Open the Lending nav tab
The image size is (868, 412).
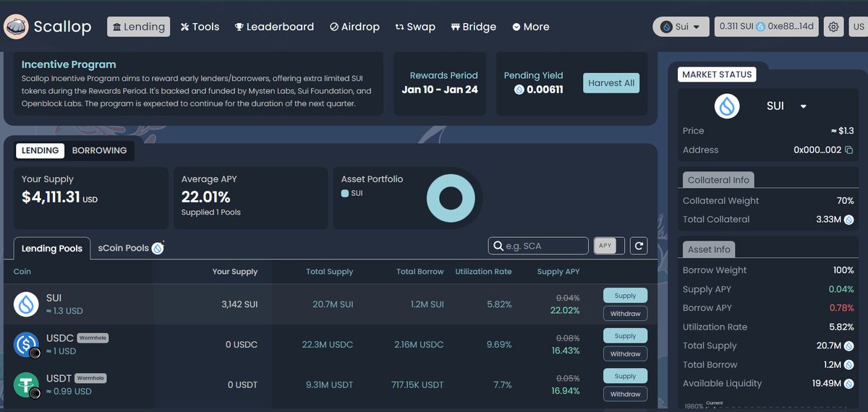point(139,27)
